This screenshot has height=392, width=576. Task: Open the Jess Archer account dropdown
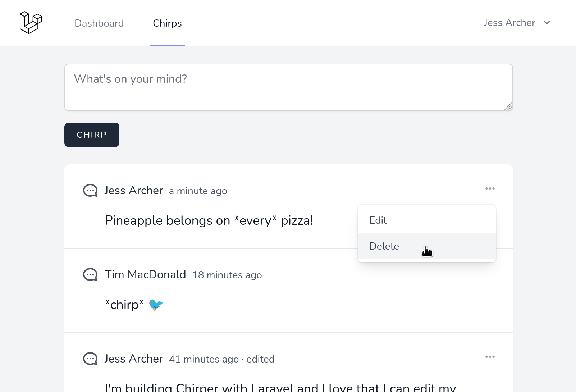509,23
